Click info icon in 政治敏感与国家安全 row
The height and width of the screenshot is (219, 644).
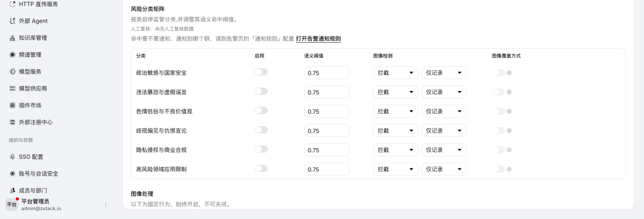click(509, 73)
